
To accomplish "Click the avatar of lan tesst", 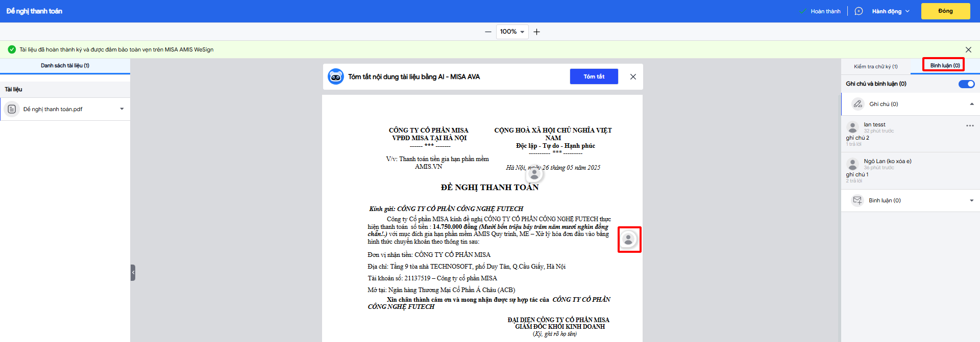I will 852,127.
